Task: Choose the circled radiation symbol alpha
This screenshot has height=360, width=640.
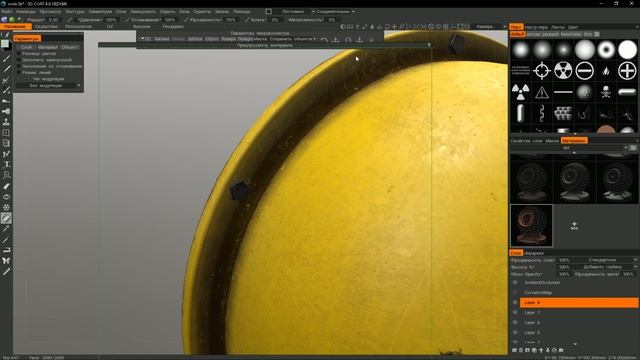Action: click(563, 71)
